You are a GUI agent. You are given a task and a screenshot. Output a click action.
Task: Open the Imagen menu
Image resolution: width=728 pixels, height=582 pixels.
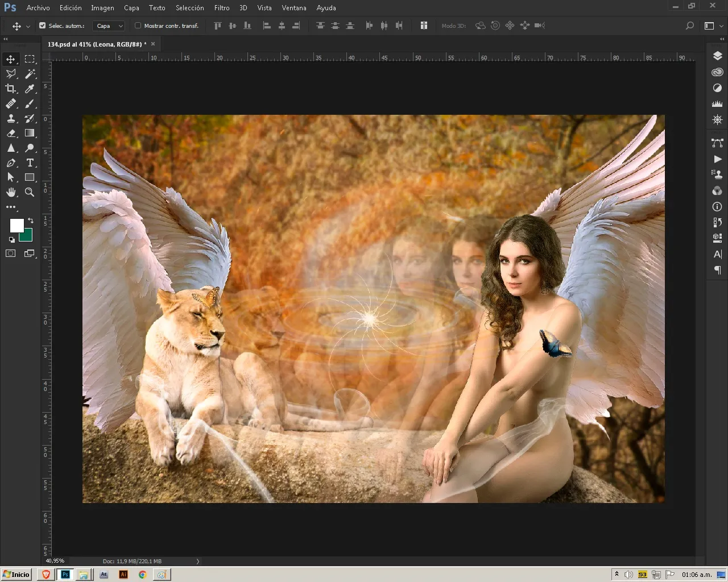pyautogui.click(x=102, y=8)
